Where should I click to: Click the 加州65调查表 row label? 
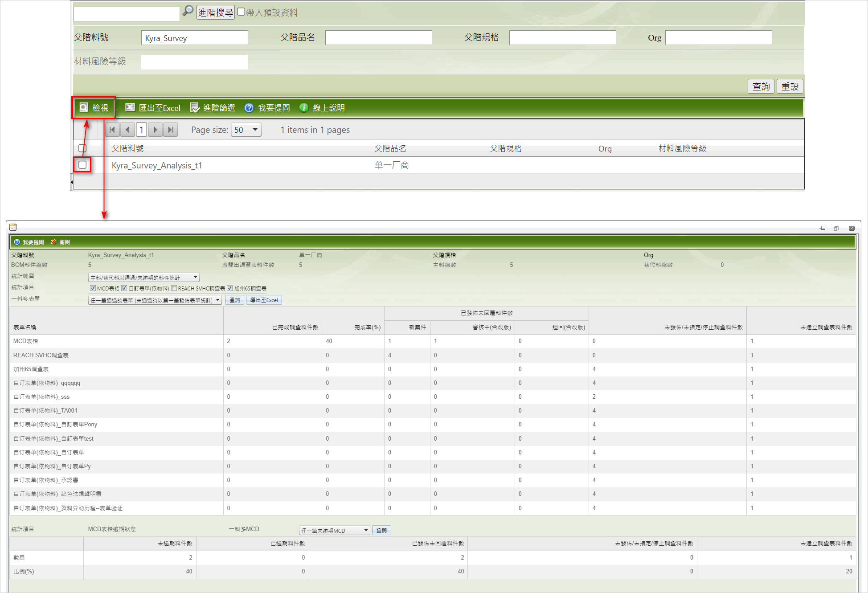point(31,369)
